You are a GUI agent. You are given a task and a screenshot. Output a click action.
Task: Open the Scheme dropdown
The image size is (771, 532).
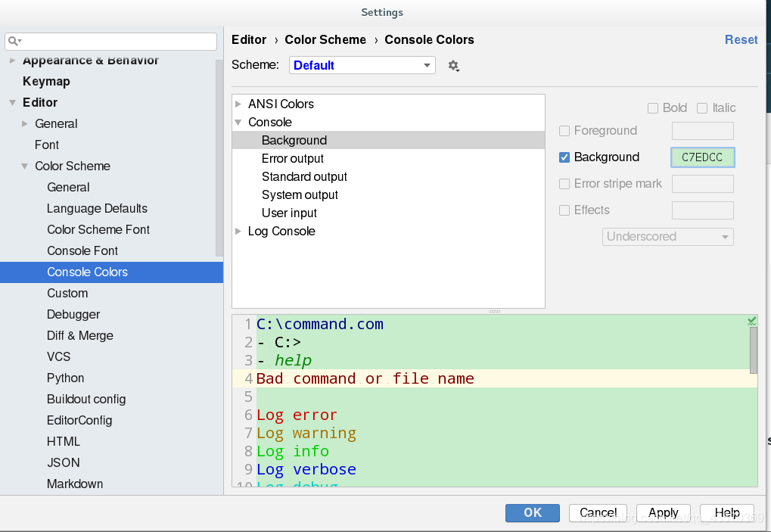[x=362, y=65]
